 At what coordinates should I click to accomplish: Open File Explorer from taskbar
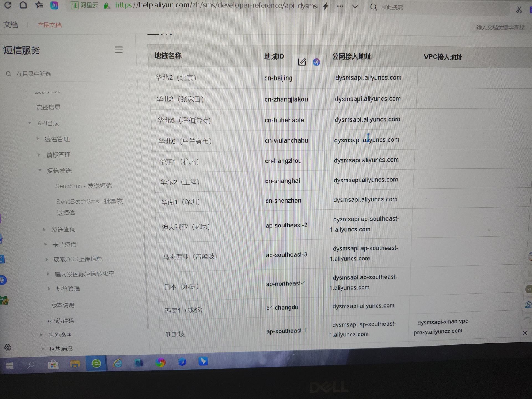click(x=75, y=364)
